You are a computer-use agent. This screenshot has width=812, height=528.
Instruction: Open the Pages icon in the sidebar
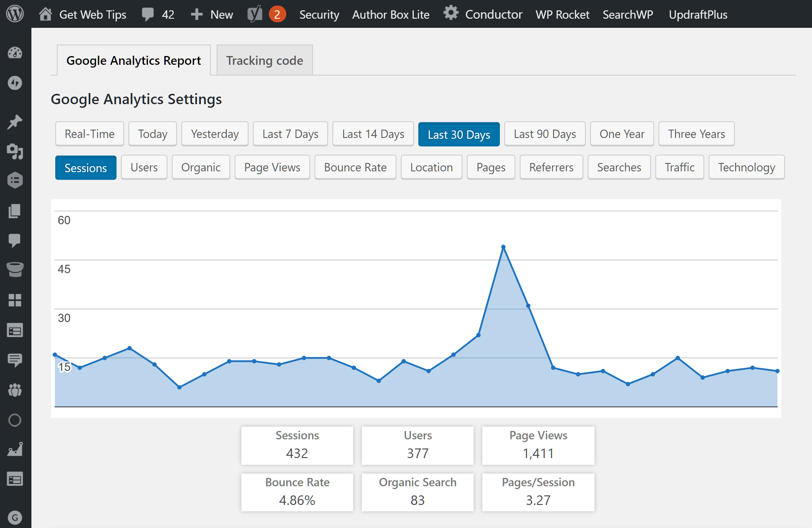pos(15,211)
